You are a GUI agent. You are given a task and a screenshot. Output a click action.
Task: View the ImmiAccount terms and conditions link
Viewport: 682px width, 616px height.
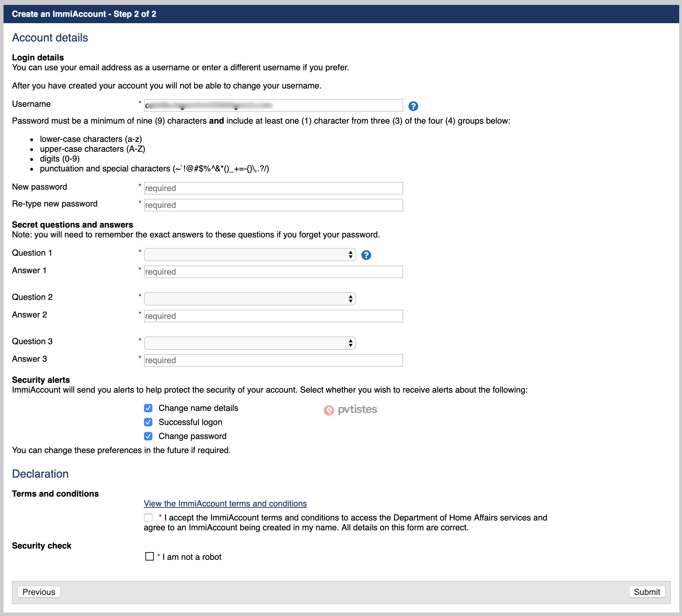tap(225, 504)
